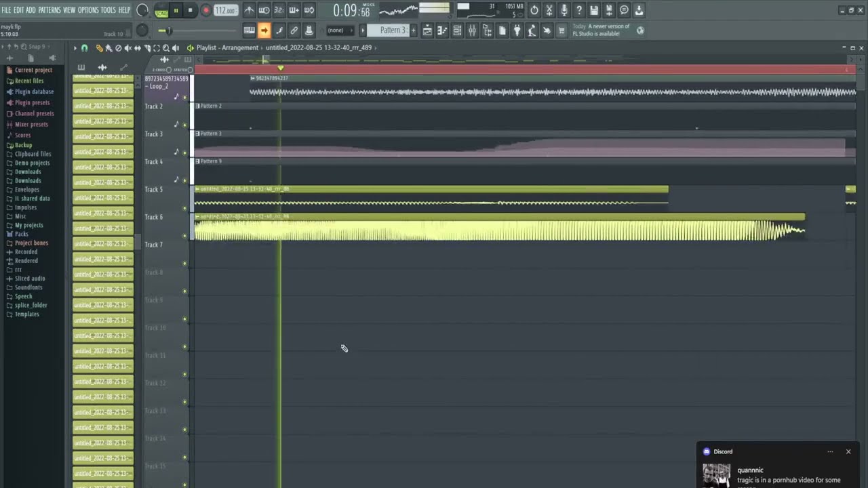Select the playlist zoom magnifier tool
This screenshot has width=868, height=488.
[166, 48]
